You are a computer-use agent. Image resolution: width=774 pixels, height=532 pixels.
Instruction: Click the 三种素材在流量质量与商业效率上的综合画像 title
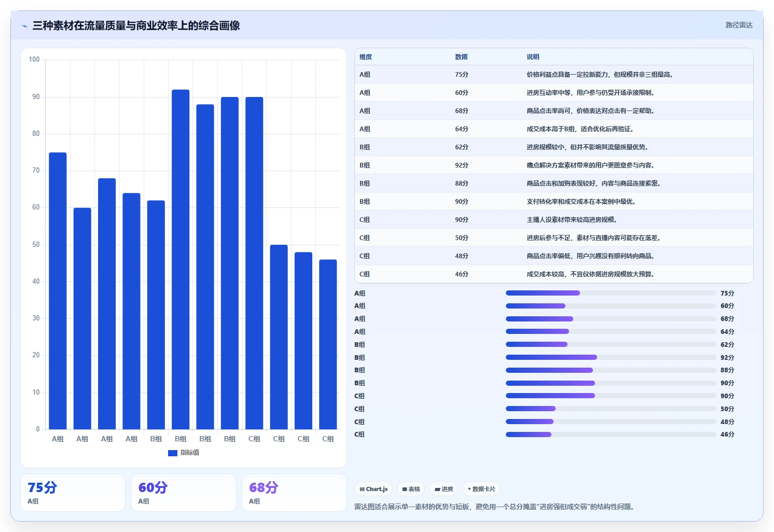136,25
